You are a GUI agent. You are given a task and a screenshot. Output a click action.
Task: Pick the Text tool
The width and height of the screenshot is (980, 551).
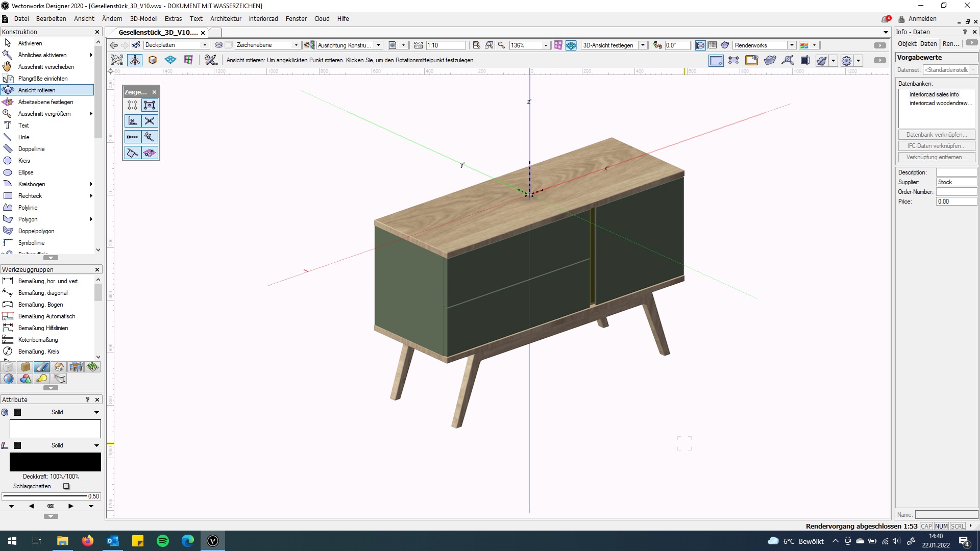pos(47,126)
